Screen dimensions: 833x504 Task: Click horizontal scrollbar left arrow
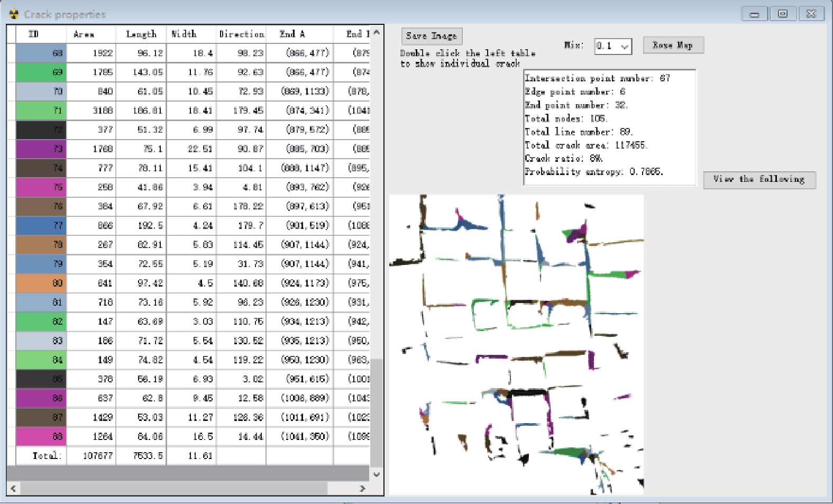pyautogui.click(x=13, y=488)
